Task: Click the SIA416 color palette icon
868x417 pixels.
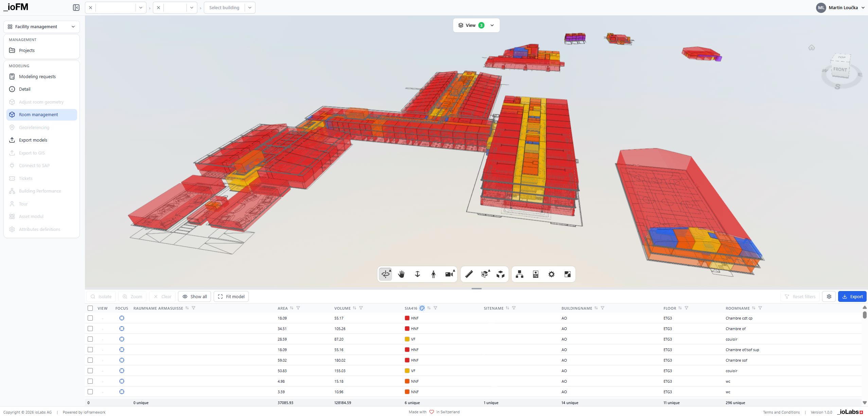Action: coord(422,308)
